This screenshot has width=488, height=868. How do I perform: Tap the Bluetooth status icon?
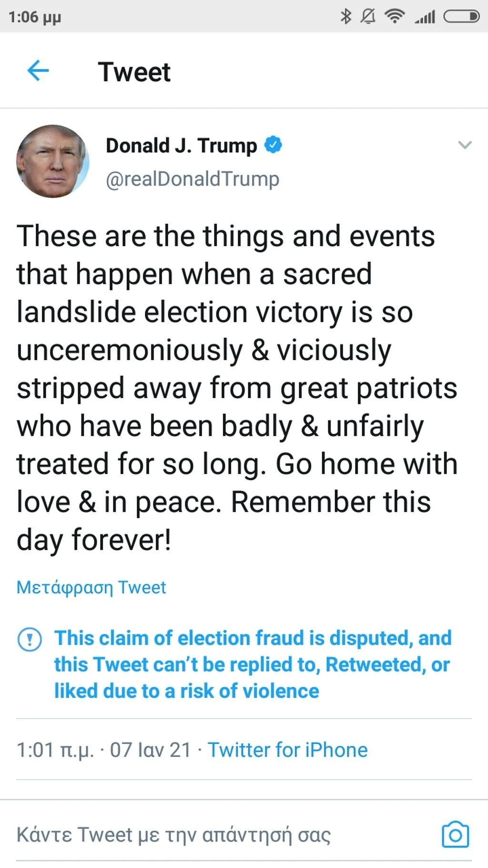346,17
